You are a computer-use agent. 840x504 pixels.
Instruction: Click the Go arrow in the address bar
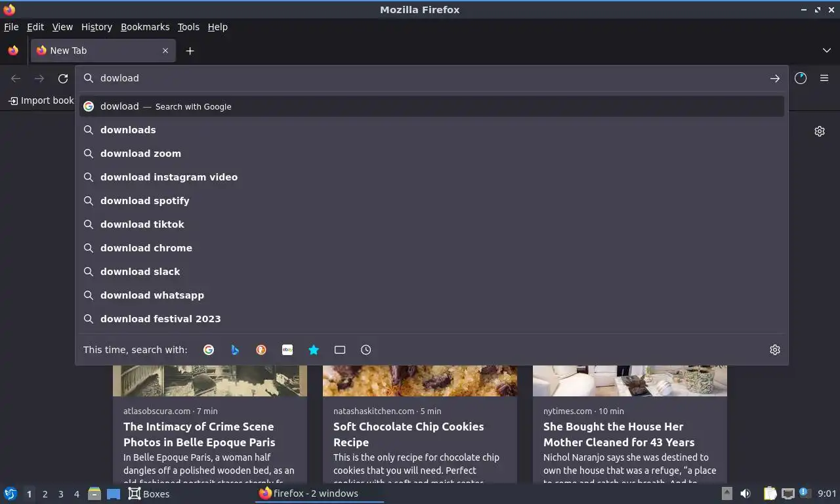(x=775, y=78)
